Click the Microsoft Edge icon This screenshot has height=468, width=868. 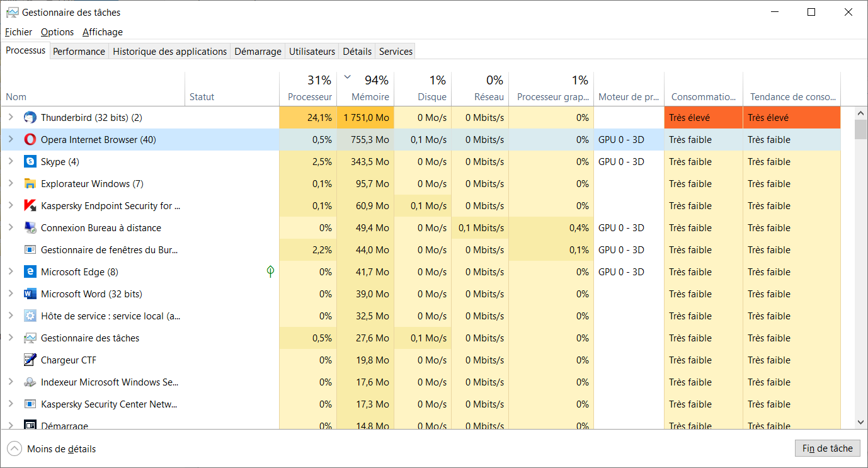[x=30, y=272]
